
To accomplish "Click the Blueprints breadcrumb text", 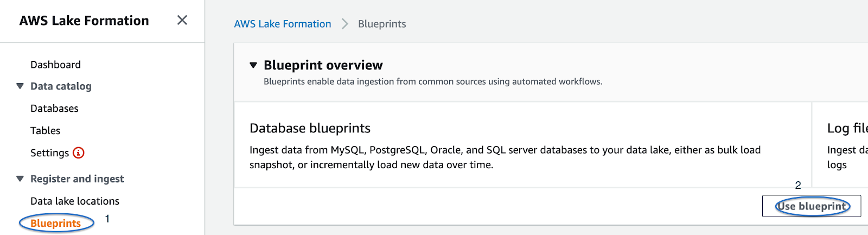I will pos(382,24).
